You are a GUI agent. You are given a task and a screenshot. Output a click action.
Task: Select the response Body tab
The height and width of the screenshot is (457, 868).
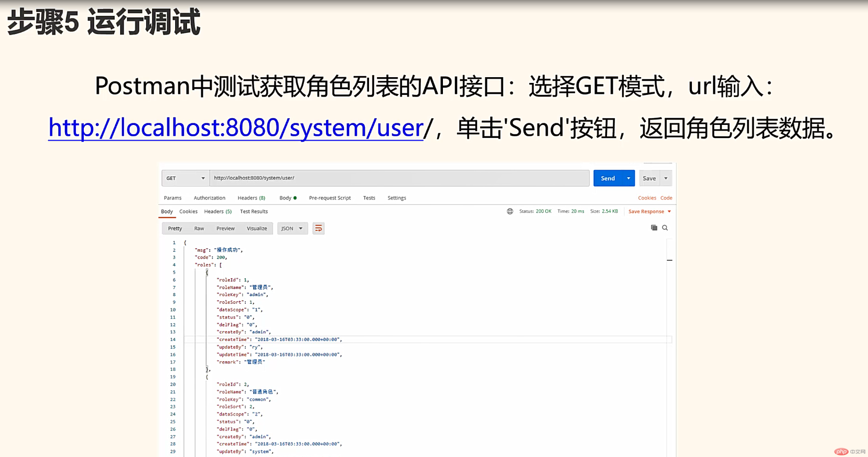point(167,211)
